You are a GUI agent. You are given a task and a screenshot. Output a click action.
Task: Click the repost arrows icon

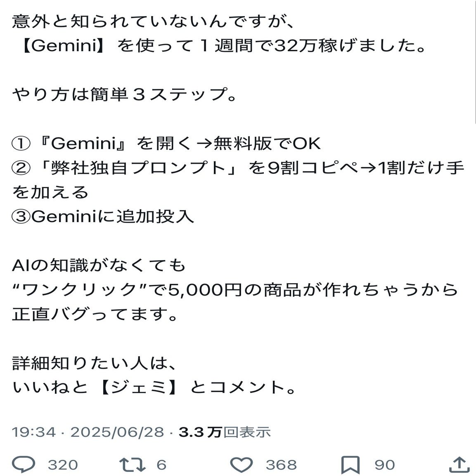(x=132, y=464)
